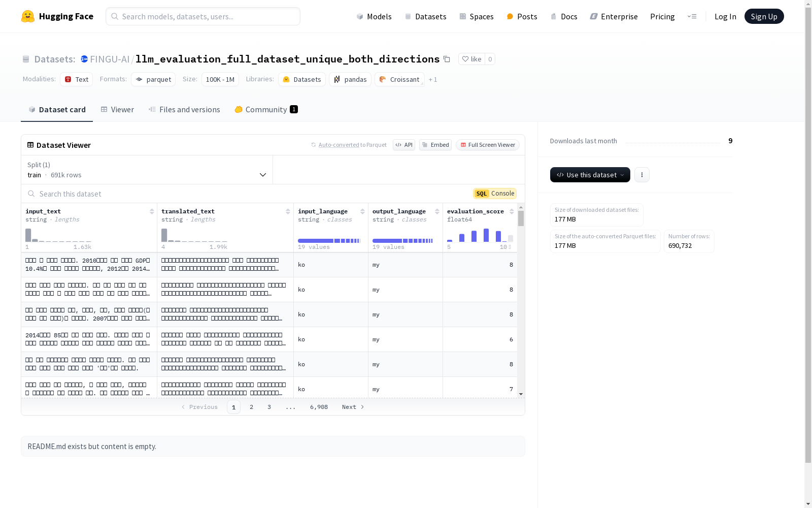812x508 pixels.
Task: Click the pandas library tag
Action: coord(350,79)
